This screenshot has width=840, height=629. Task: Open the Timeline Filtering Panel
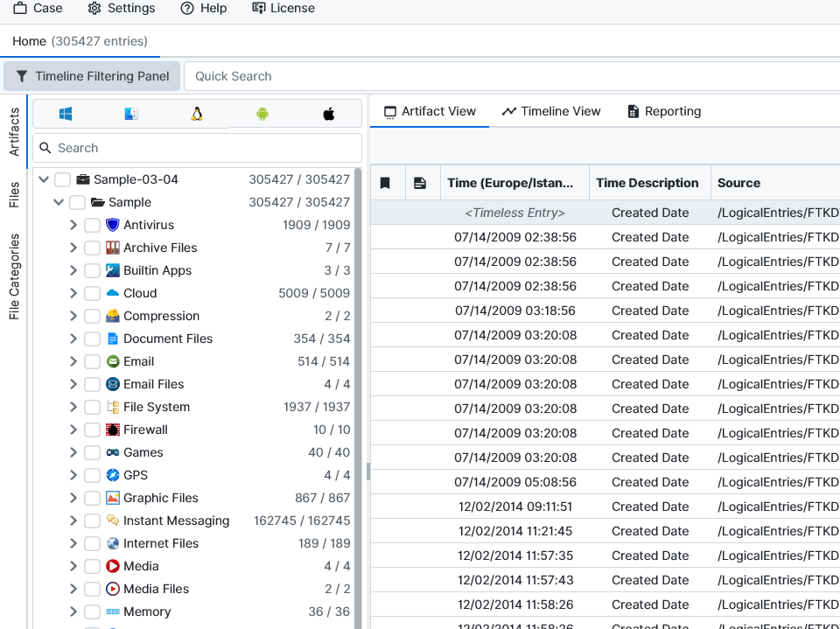tap(93, 76)
